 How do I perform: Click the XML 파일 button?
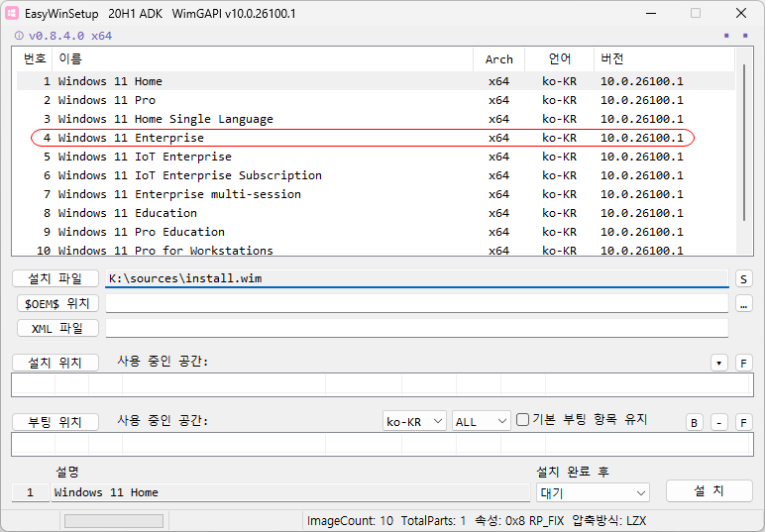(57, 328)
